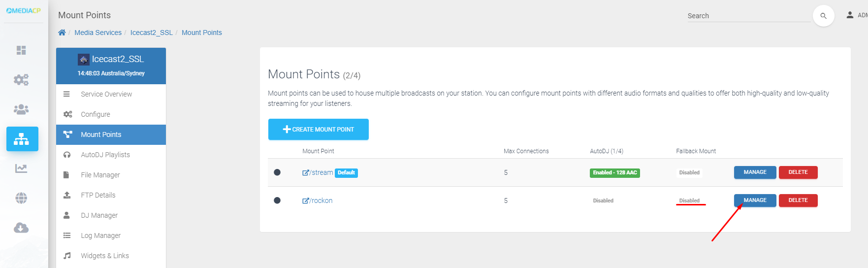Click the statistics chart icon in sidebar
The width and height of the screenshot is (868, 268).
click(x=21, y=168)
